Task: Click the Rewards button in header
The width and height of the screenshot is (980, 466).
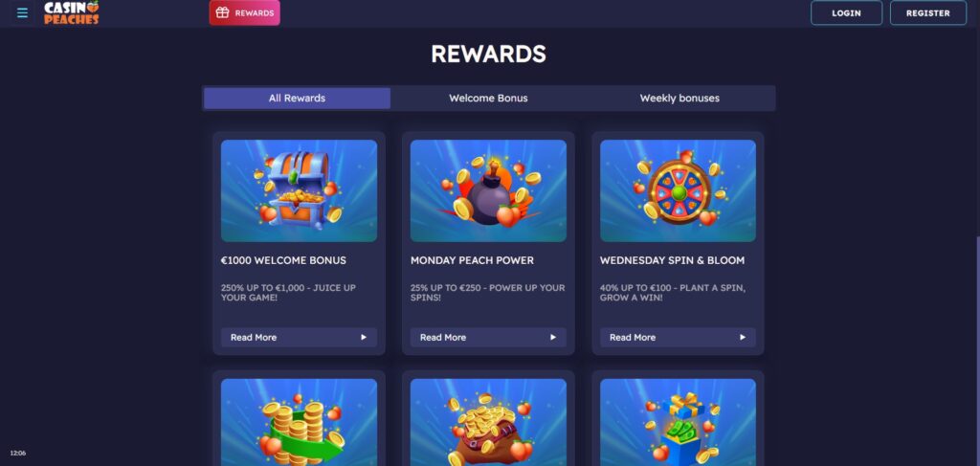Action: (244, 12)
